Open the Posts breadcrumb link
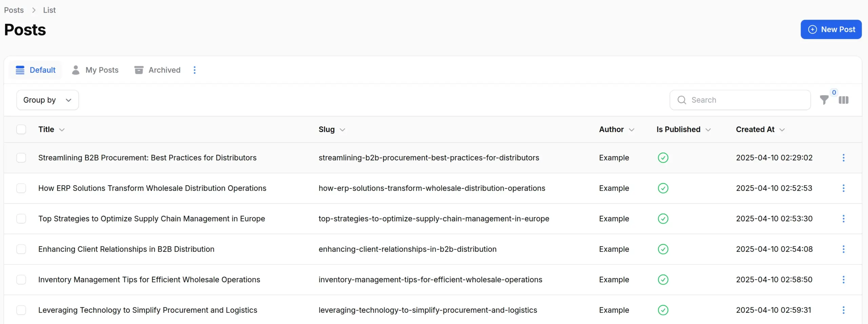868x324 pixels. coord(14,10)
